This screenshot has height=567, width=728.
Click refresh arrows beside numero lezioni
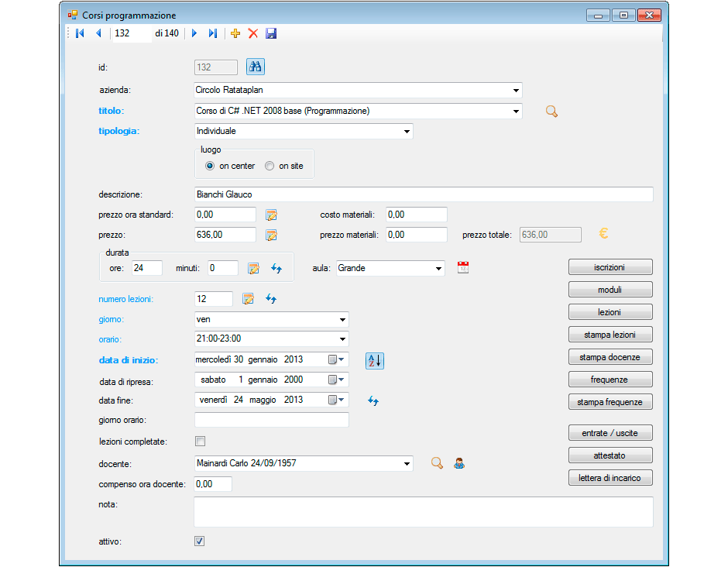click(x=271, y=299)
